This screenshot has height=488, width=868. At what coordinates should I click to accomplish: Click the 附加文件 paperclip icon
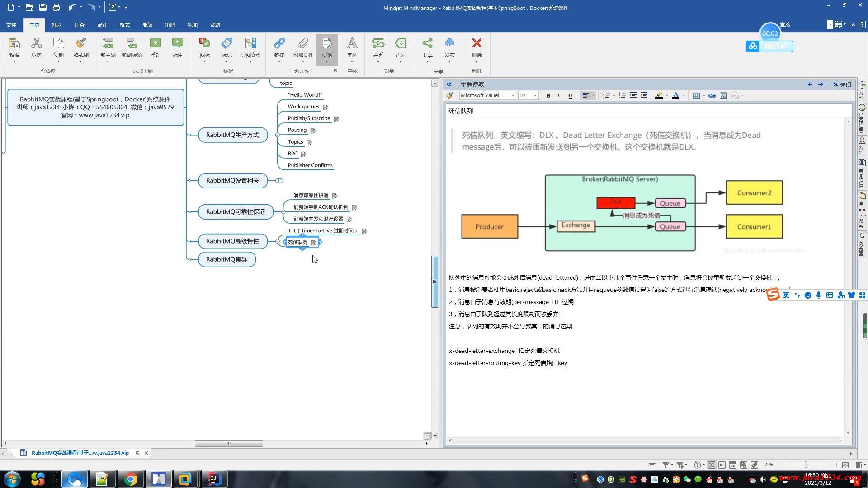[x=303, y=43]
